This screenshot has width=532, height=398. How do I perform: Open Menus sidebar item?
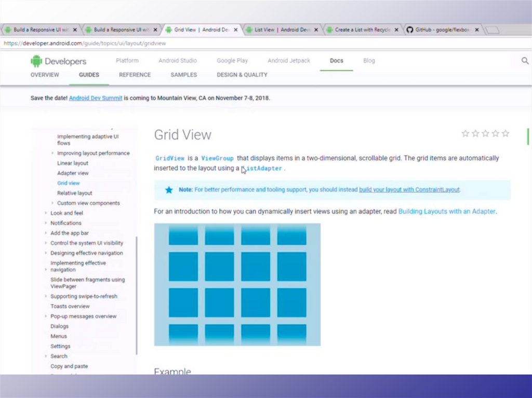tap(59, 336)
